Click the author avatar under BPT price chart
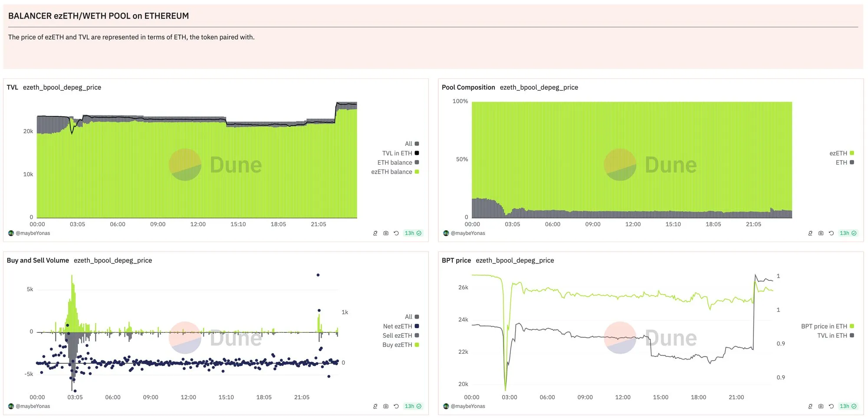The height and width of the screenshot is (418, 868). click(x=446, y=406)
